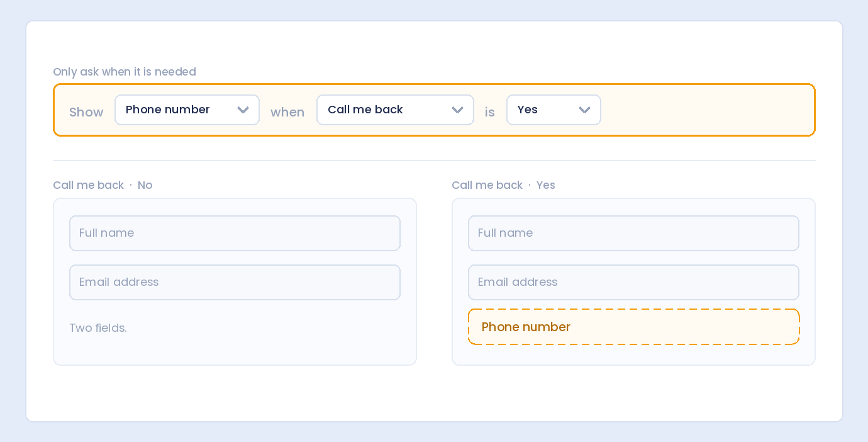Click Email address field in the Yes preview
This screenshot has height=442, width=868.
point(633,283)
